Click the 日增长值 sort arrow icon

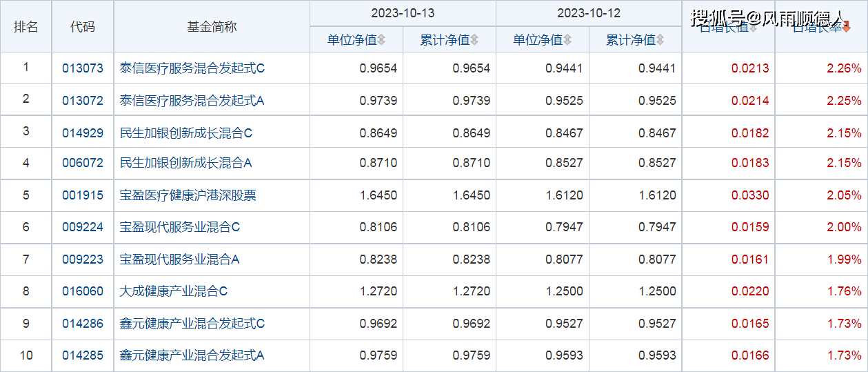(753, 28)
